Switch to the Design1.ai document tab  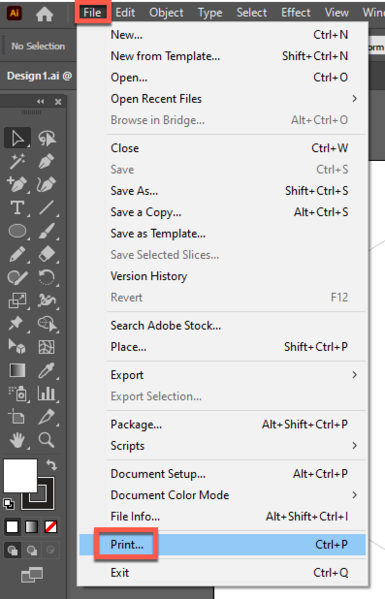click(39, 76)
